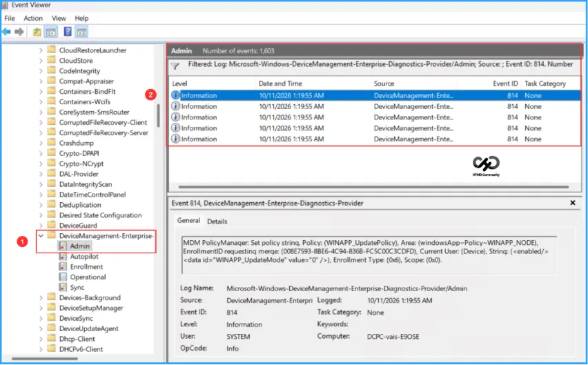Screen dimensions: 588x365
Task: Expand the Compat-Appraiser node
Action: [41, 81]
